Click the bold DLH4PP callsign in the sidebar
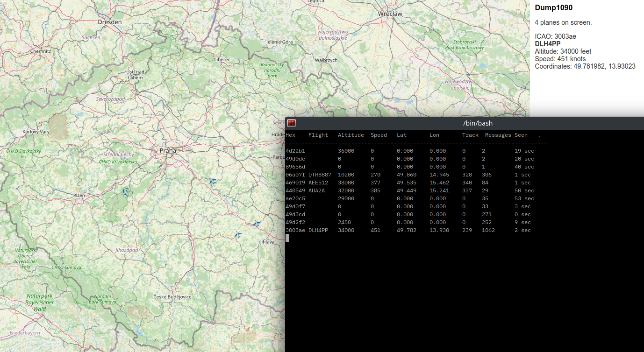This screenshot has height=352, width=644. 547,44
